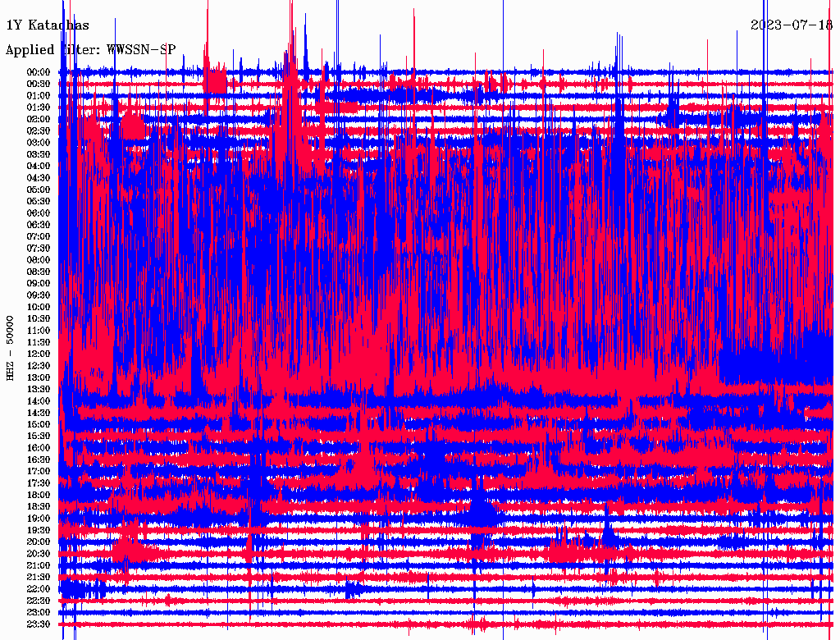Click the 00:00 time label

coord(39,72)
